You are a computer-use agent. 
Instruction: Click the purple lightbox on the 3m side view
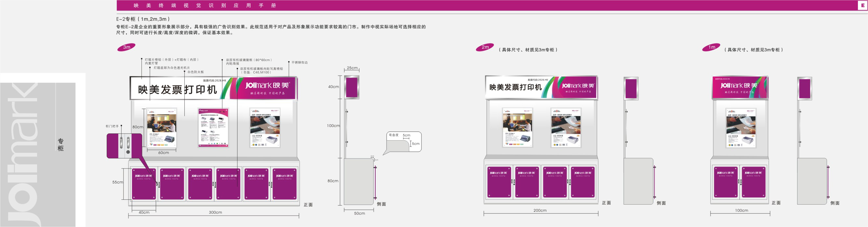tap(352, 87)
